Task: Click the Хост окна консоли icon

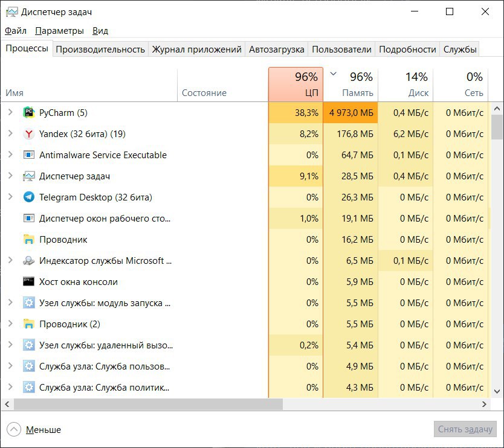Action: coord(28,282)
